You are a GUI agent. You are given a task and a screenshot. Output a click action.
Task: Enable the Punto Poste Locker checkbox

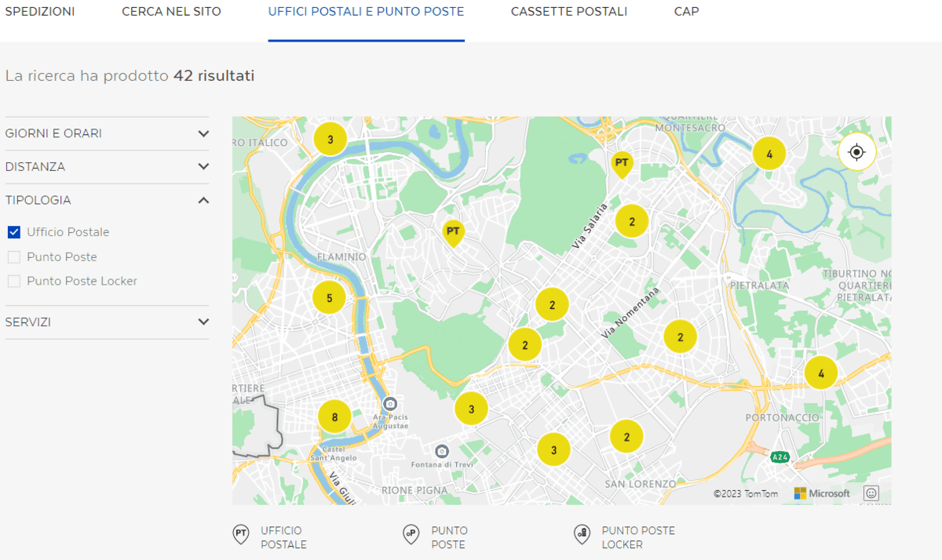pos(14,281)
